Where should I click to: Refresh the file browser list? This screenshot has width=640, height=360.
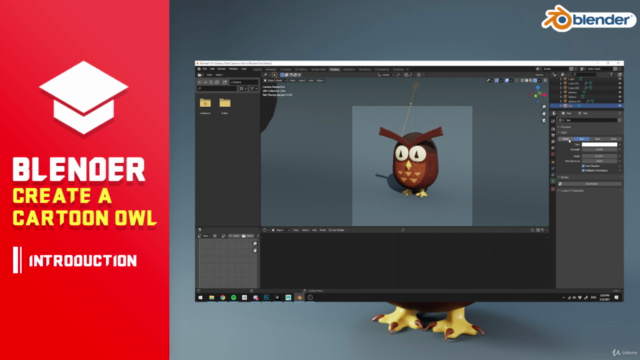point(217,82)
